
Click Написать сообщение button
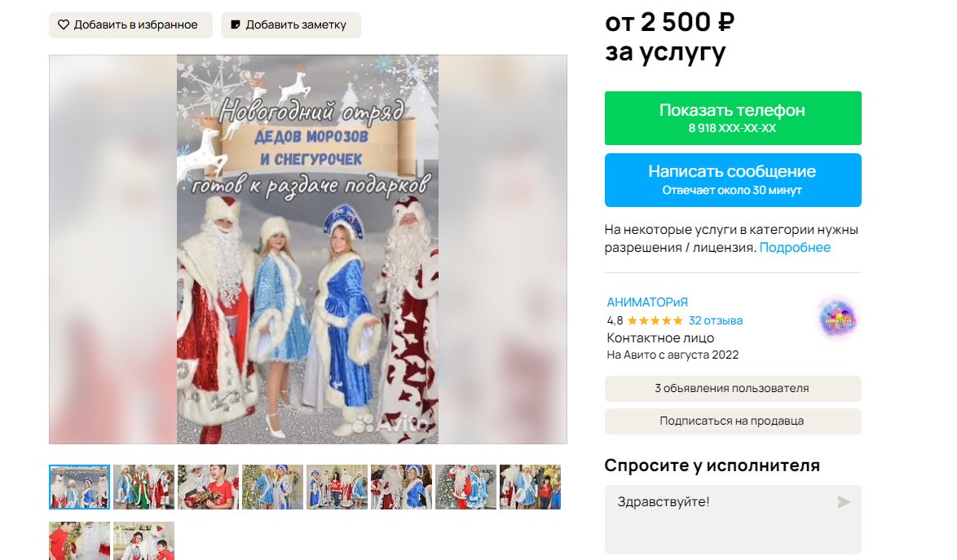(x=732, y=180)
